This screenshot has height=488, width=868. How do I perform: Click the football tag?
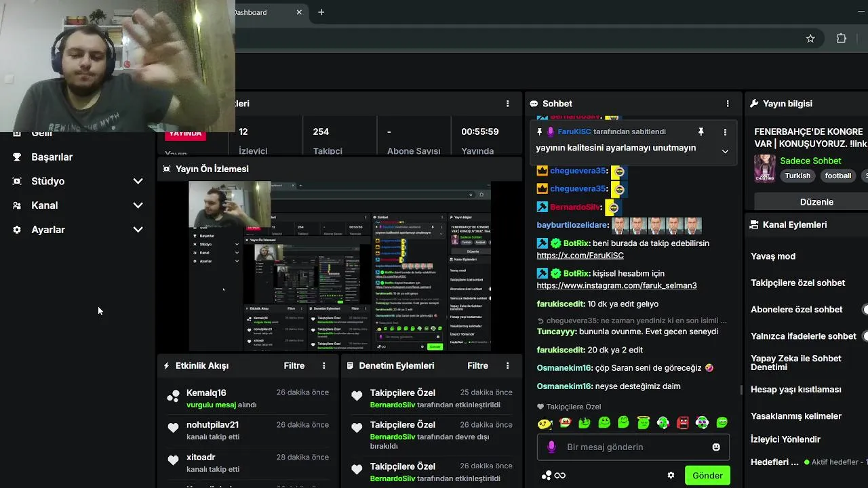click(x=838, y=176)
